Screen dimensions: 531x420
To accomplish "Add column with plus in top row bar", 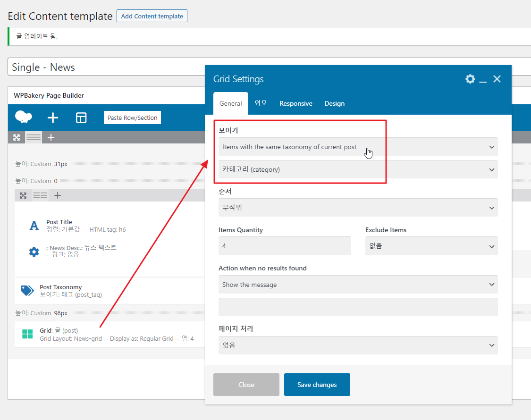I will [x=51, y=137].
